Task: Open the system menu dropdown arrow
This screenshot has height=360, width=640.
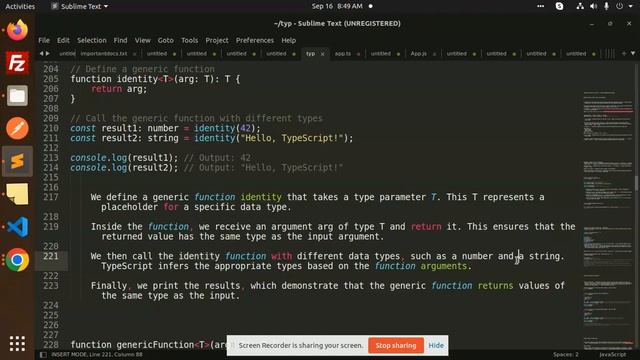Action: 630,6
